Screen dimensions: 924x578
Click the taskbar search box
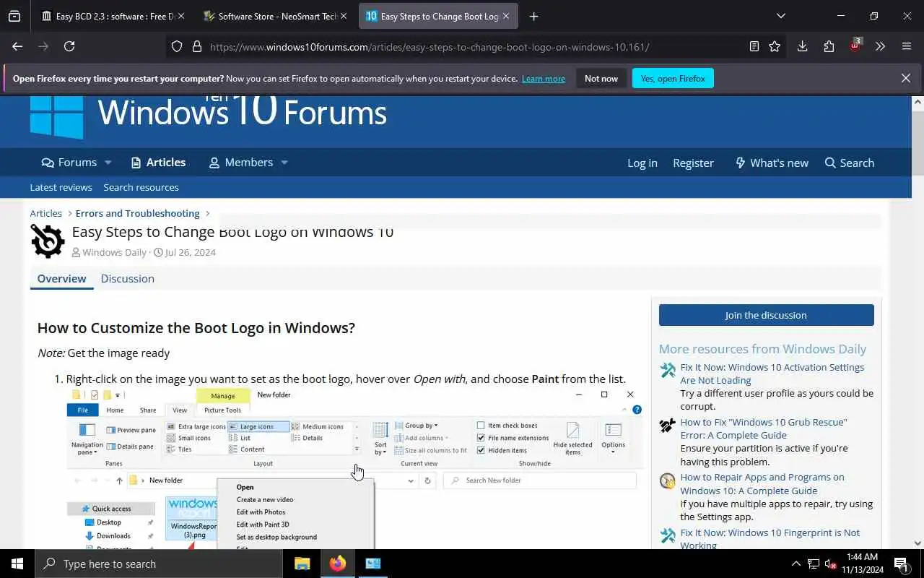point(159,564)
